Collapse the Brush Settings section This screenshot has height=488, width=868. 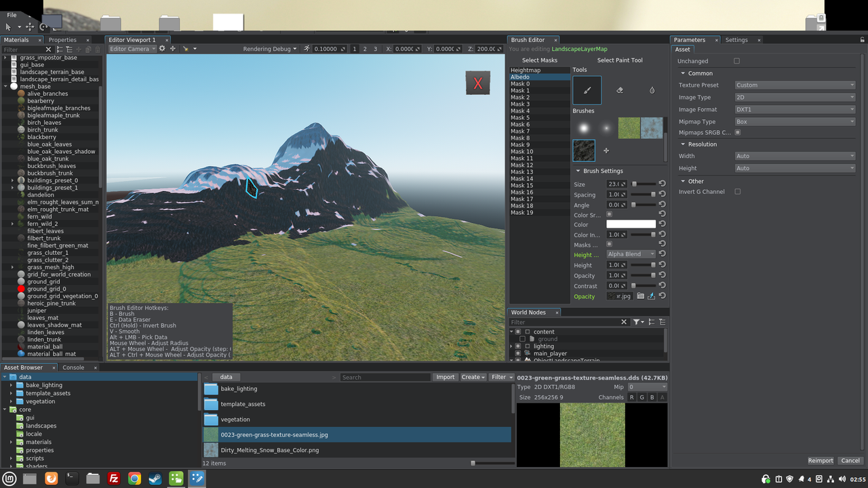pyautogui.click(x=577, y=171)
